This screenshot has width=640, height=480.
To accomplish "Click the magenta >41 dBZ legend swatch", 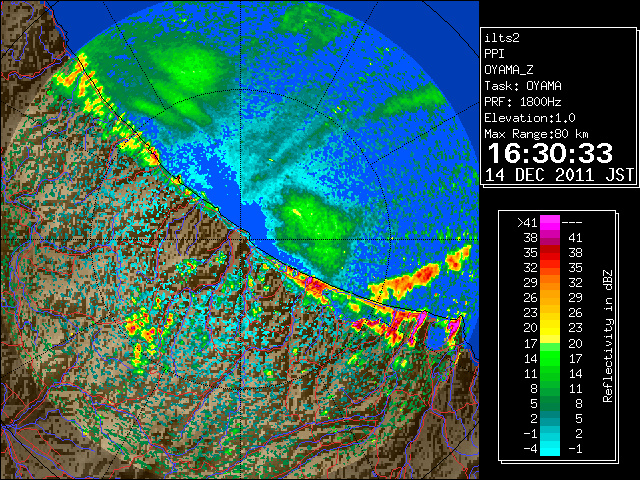I will pyautogui.click(x=550, y=222).
